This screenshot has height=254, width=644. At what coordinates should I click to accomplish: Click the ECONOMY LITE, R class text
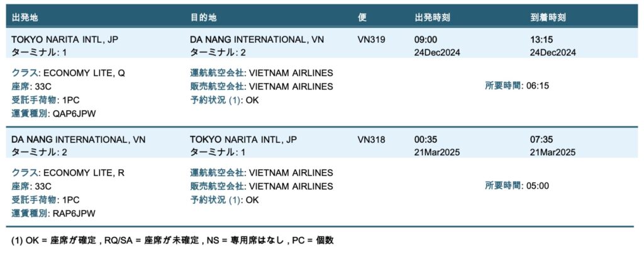coord(84,173)
